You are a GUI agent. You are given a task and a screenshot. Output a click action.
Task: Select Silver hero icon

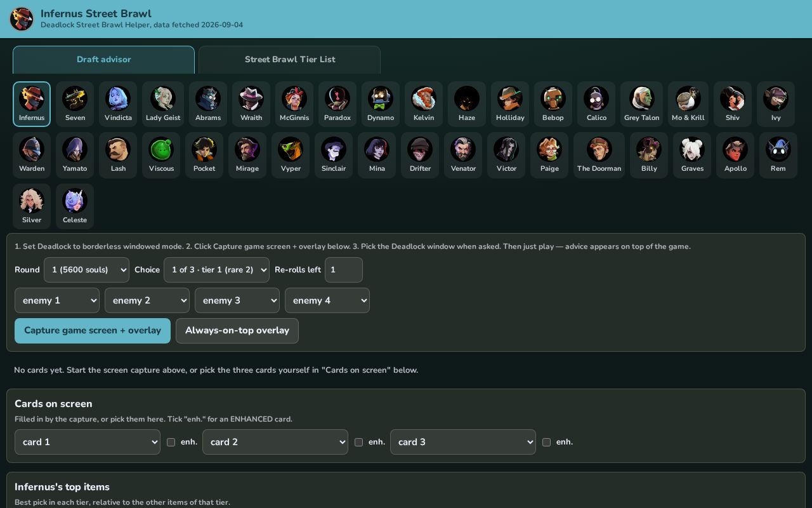pos(32,206)
